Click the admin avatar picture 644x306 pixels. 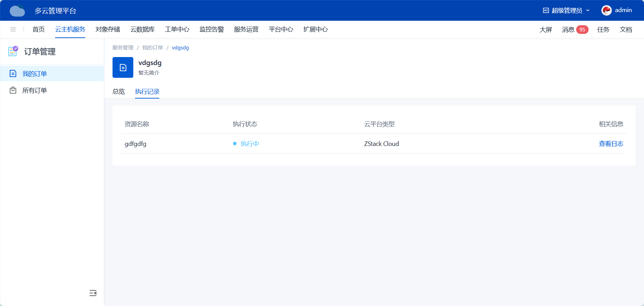[x=606, y=10]
